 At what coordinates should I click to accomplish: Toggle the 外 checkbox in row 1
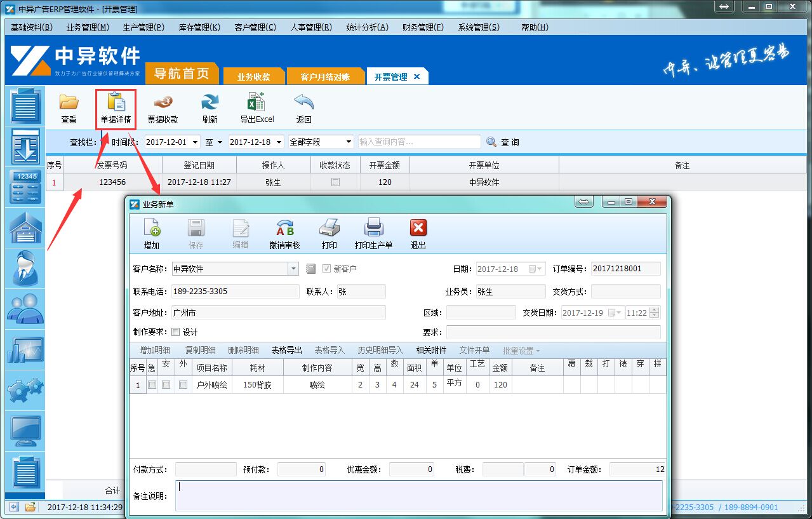pyautogui.click(x=183, y=385)
